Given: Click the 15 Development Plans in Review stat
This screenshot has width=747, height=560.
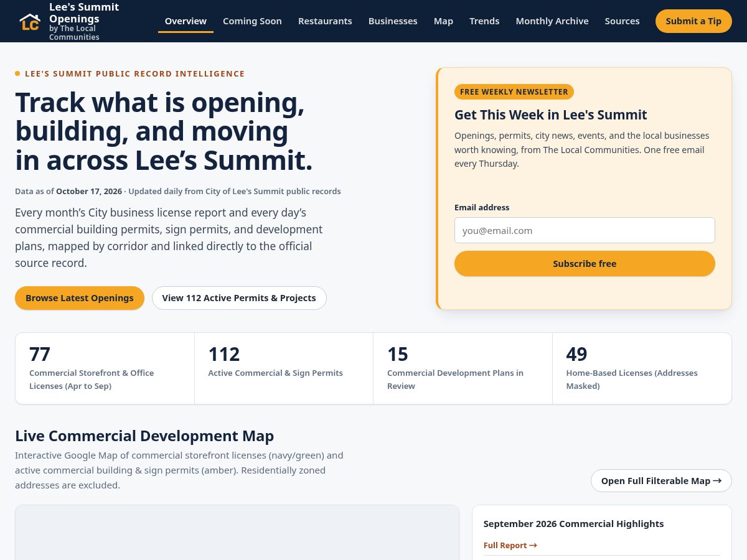Looking at the screenshot, I should click(463, 368).
